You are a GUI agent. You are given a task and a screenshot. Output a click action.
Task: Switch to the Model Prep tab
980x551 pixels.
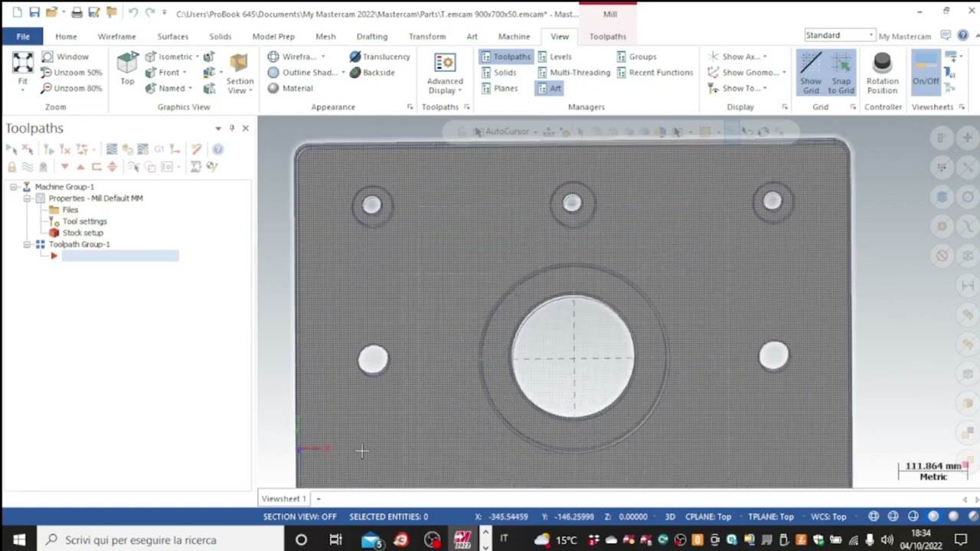pyautogui.click(x=273, y=36)
